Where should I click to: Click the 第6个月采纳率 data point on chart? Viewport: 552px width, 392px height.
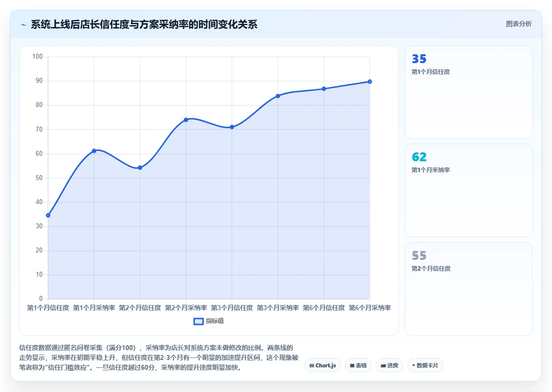[370, 82]
